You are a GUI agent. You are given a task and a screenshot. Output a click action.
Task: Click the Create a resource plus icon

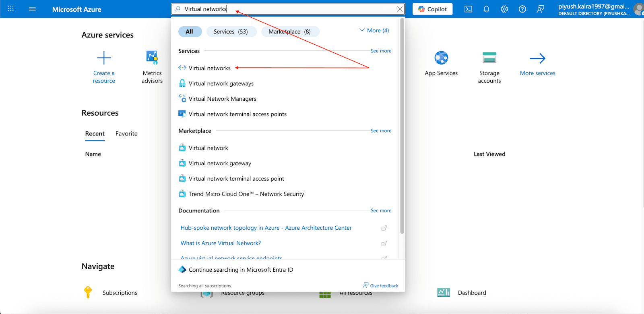pos(104,58)
